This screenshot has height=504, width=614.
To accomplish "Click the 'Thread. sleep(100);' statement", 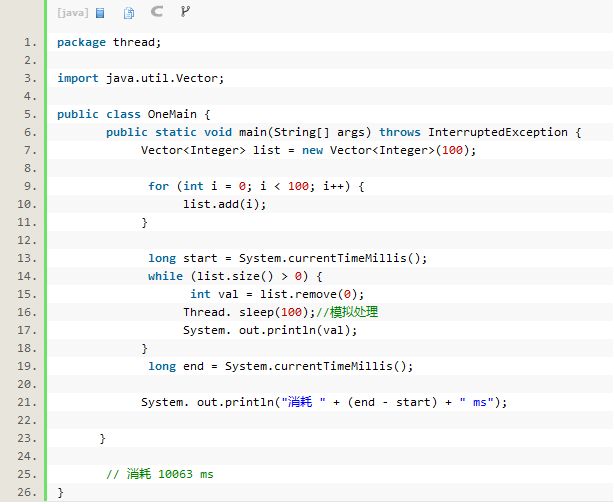I will click(249, 313).
